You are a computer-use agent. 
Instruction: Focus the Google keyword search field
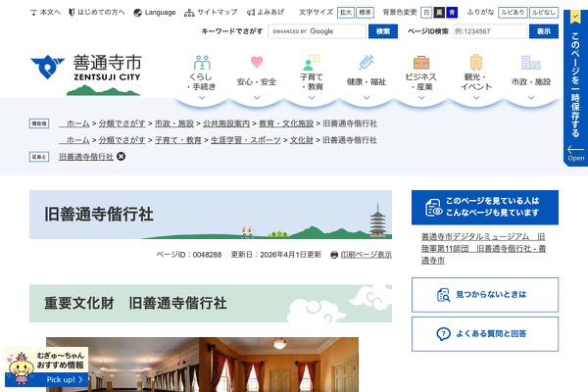pos(317,31)
